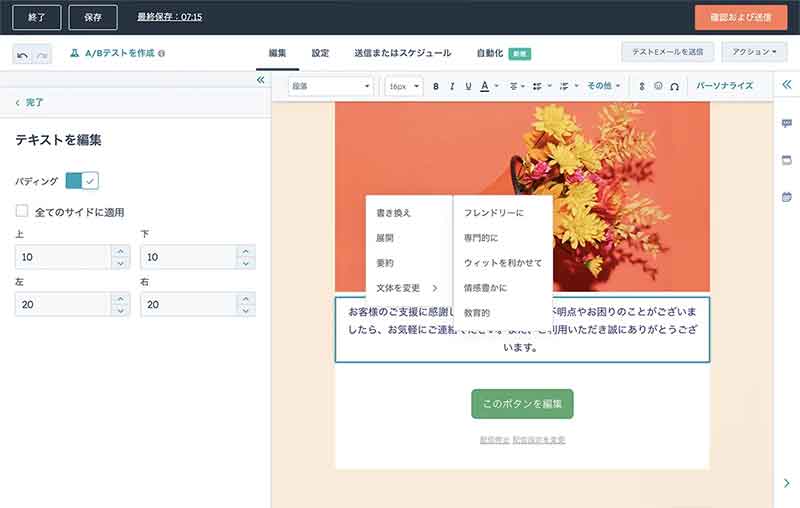Click the 上 padding input field

click(63, 257)
